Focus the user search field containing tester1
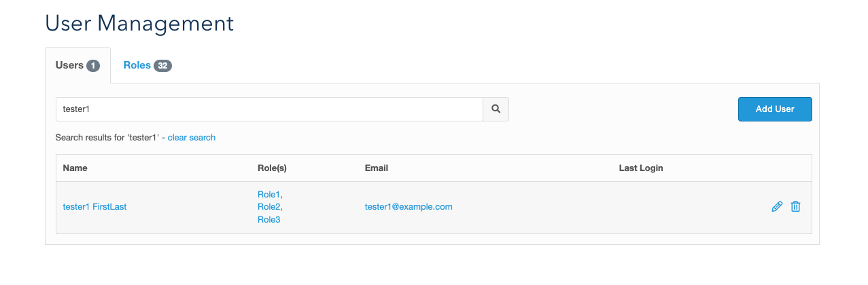This screenshot has width=868, height=285. point(269,109)
